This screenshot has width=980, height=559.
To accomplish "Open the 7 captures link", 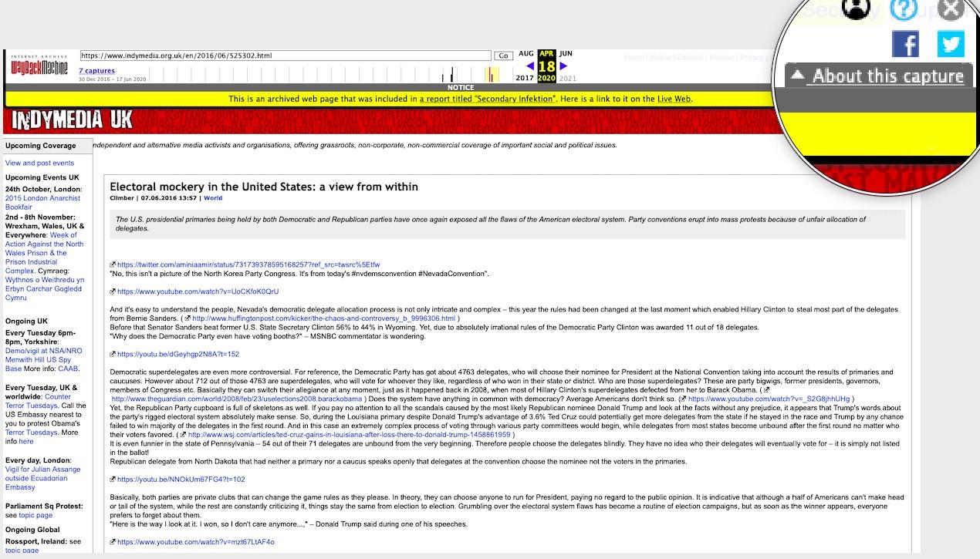I will click(x=96, y=71).
